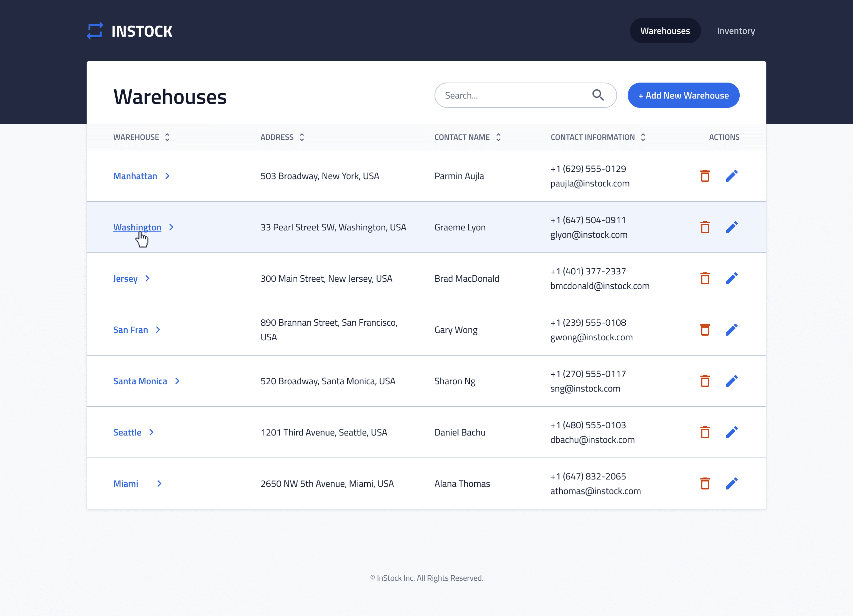This screenshot has height=616, width=853.
Task: Select address 520 Broadway, Santa Monica
Action: tap(328, 381)
